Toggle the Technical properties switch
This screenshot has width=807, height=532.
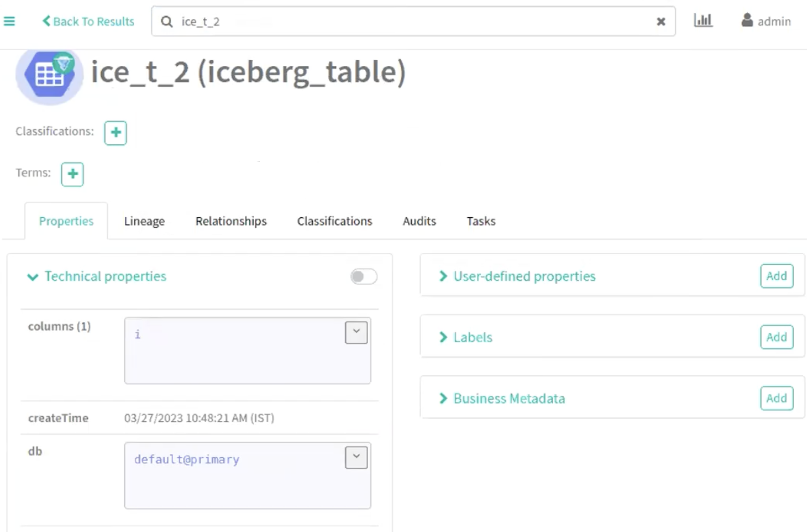tap(363, 276)
